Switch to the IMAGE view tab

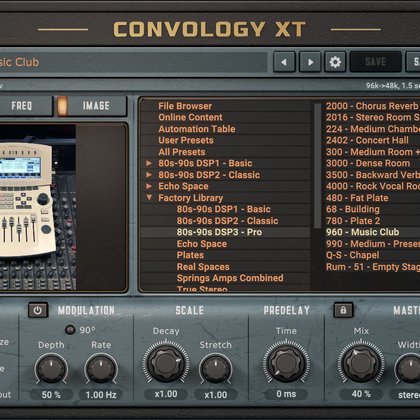97,106
